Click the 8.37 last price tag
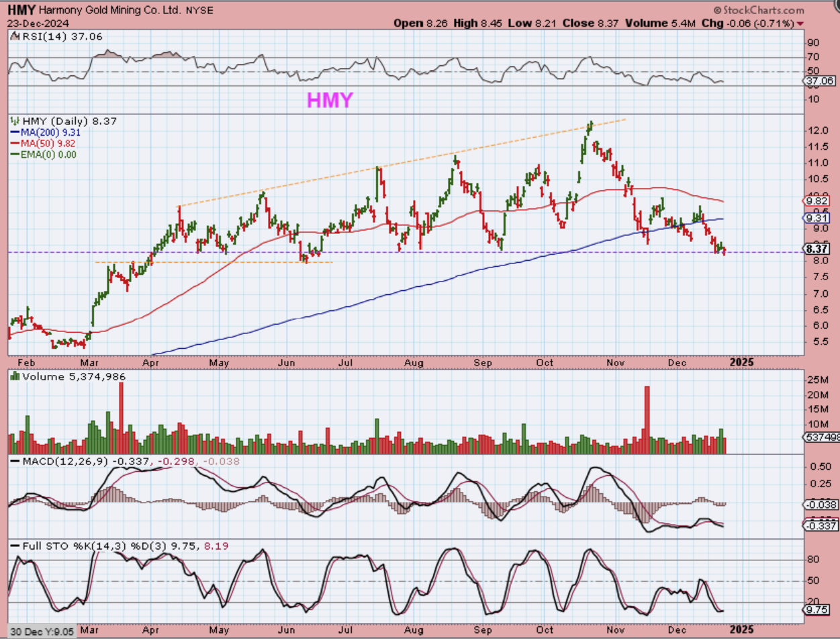The image size is (840, 639). coord(818,249)
